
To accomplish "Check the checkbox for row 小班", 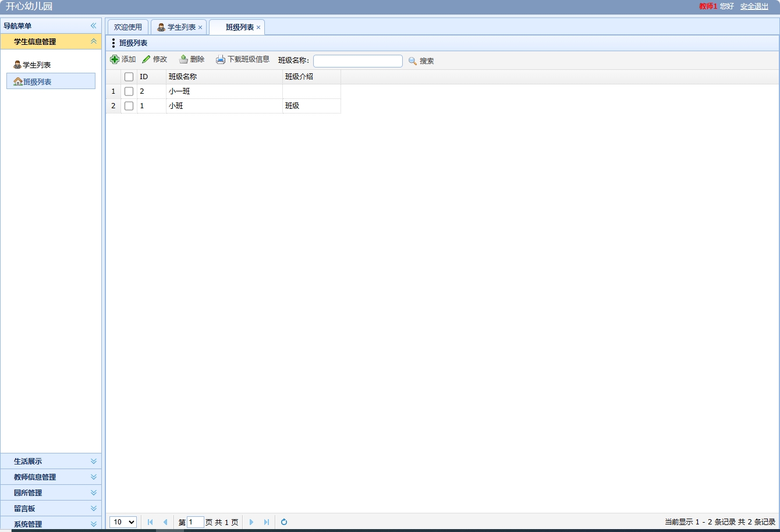I will [x=129, y=106].
